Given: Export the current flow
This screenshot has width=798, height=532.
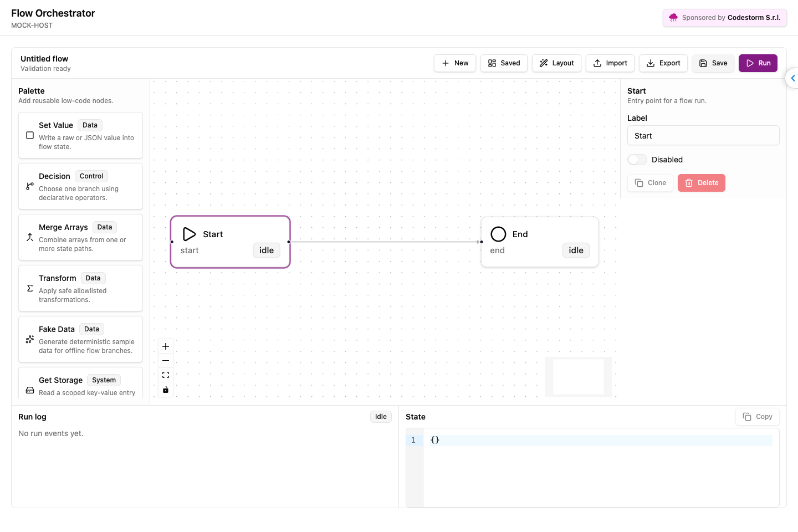Looking at the screenshot, I should (663, 63).
